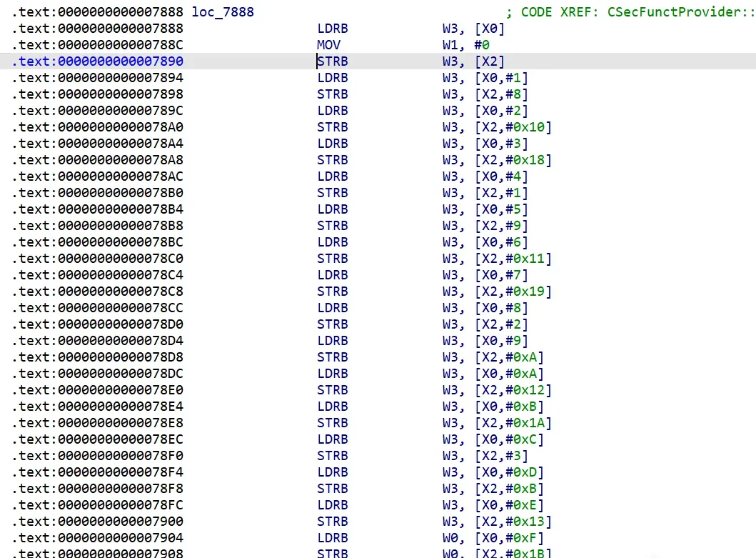Click the operand W3, [X0,#0xA]

(493, 373)
